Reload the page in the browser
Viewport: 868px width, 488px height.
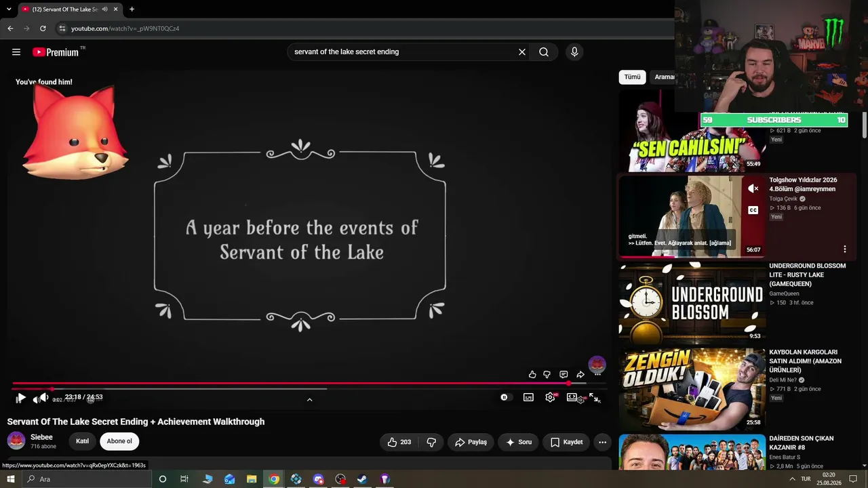(x=43, y=28)
